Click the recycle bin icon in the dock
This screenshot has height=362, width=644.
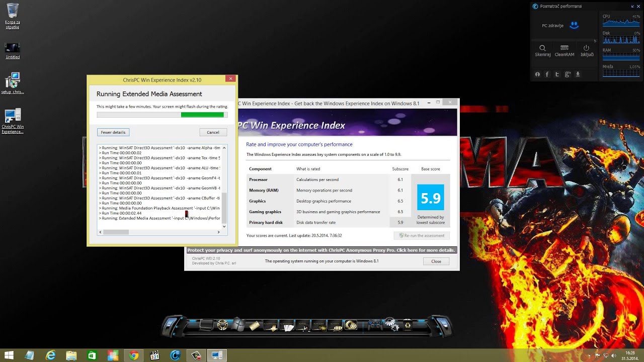407,325
